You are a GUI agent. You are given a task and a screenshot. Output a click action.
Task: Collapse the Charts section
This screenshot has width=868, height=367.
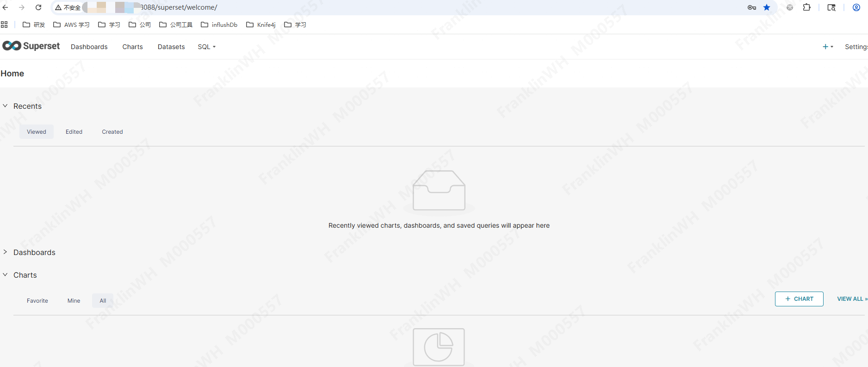5,275
